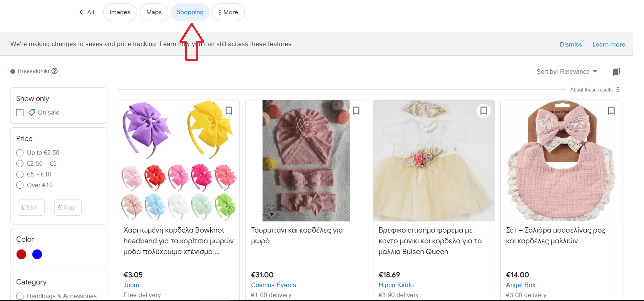
Task: Switch to the Images tab
Action: [120, 12]
